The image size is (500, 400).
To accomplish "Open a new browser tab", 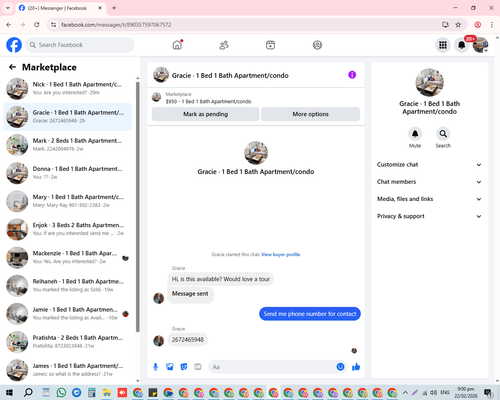I will click(x=114, y=8).
